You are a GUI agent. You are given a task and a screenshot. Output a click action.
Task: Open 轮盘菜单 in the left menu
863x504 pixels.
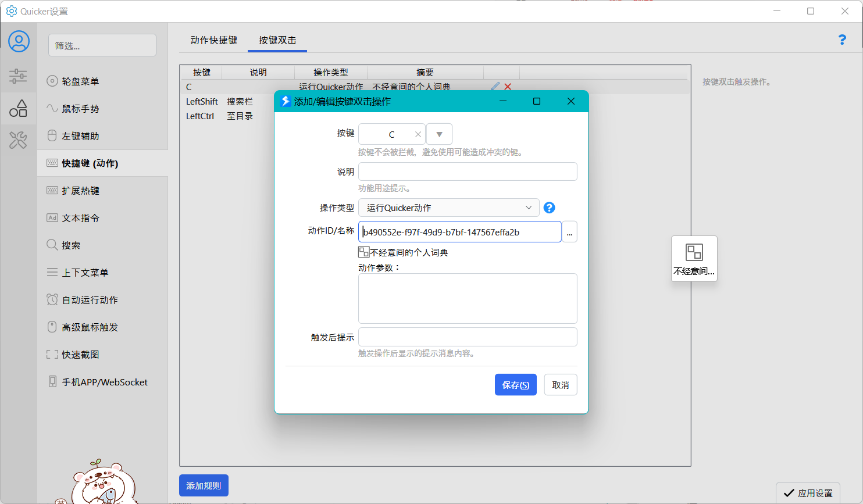click(80, 81)
